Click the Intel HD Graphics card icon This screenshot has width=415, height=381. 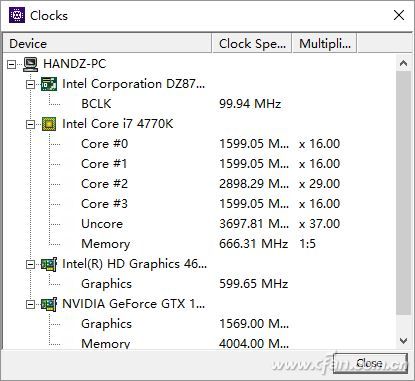point(49,264)
